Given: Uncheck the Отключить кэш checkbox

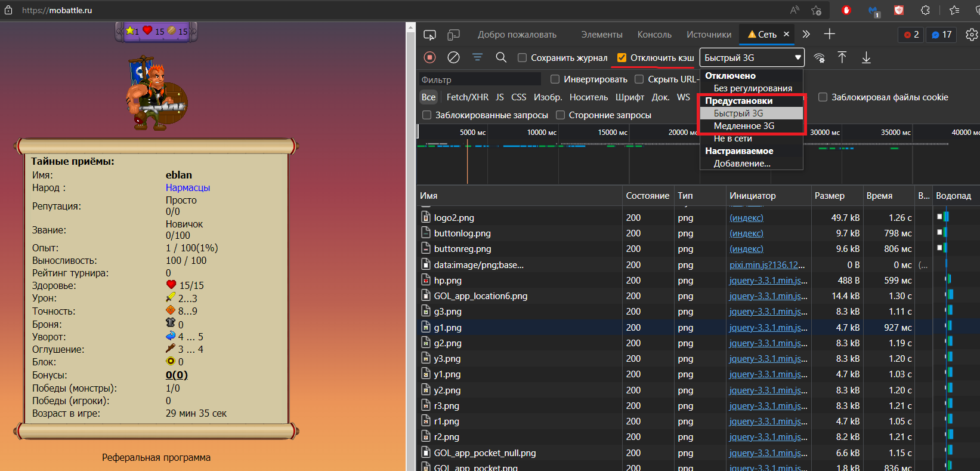Looking at the screenshot, I should [622, 58].
